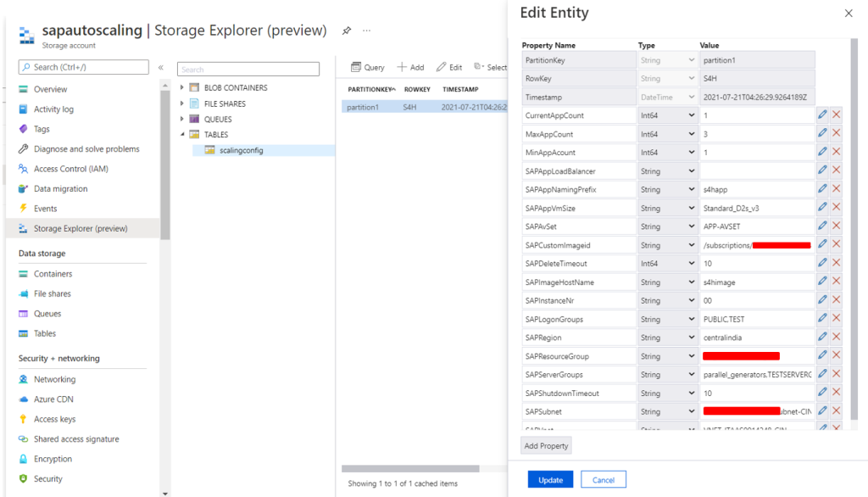Edit the SAPAppNamingPrefix property
Screen dimensions: 868x497
[x=822, y=189]
